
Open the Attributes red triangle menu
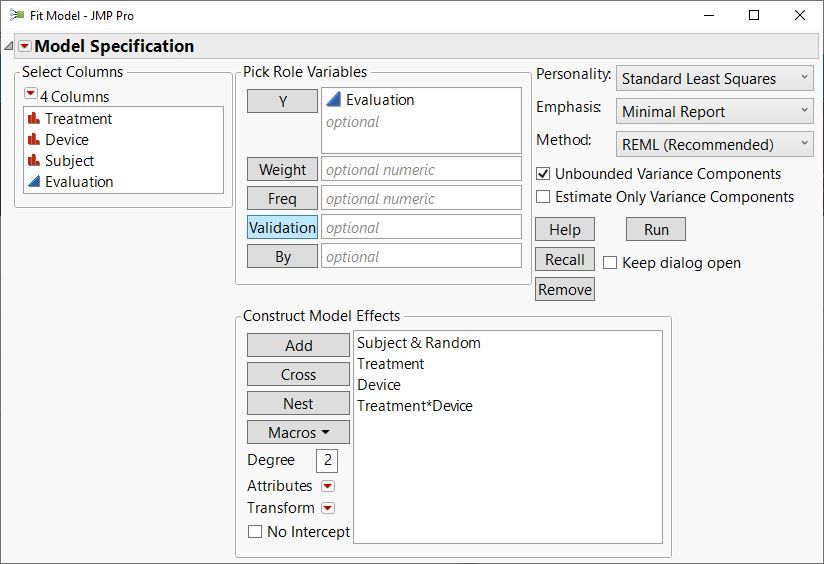328,486
